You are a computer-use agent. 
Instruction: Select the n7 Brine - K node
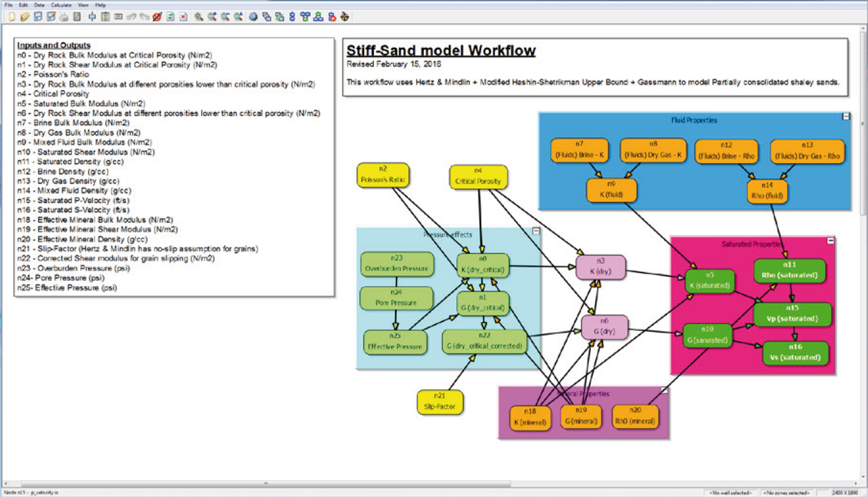tap(580, 150)
